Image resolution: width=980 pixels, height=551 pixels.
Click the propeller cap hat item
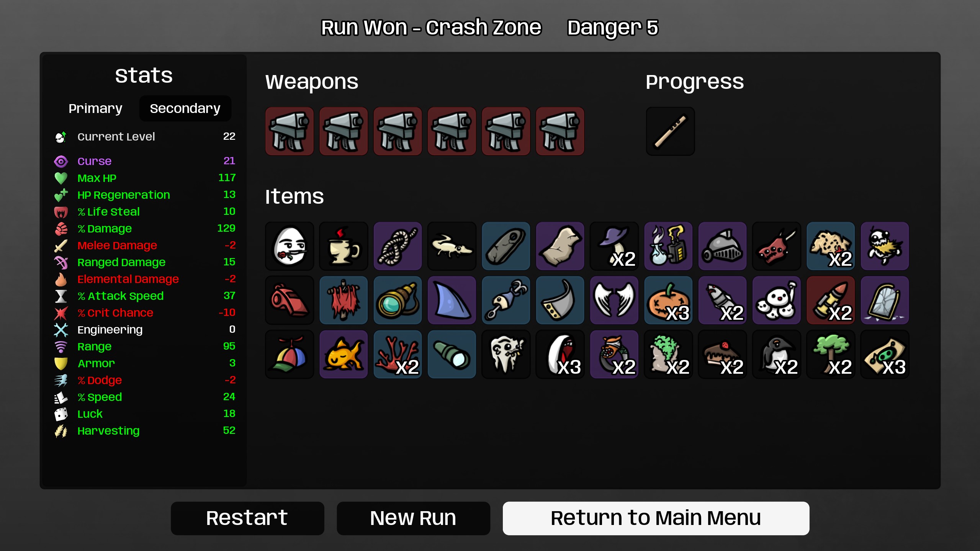point(289,355)
